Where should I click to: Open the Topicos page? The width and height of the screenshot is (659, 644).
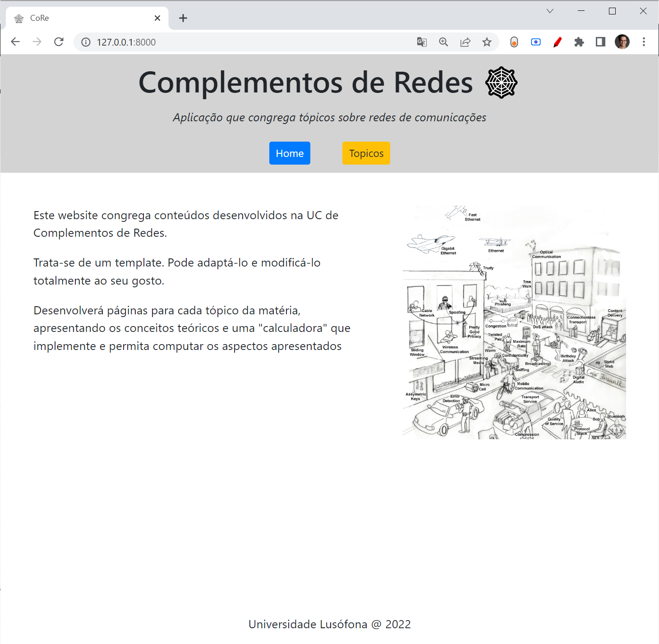point(366,153)
